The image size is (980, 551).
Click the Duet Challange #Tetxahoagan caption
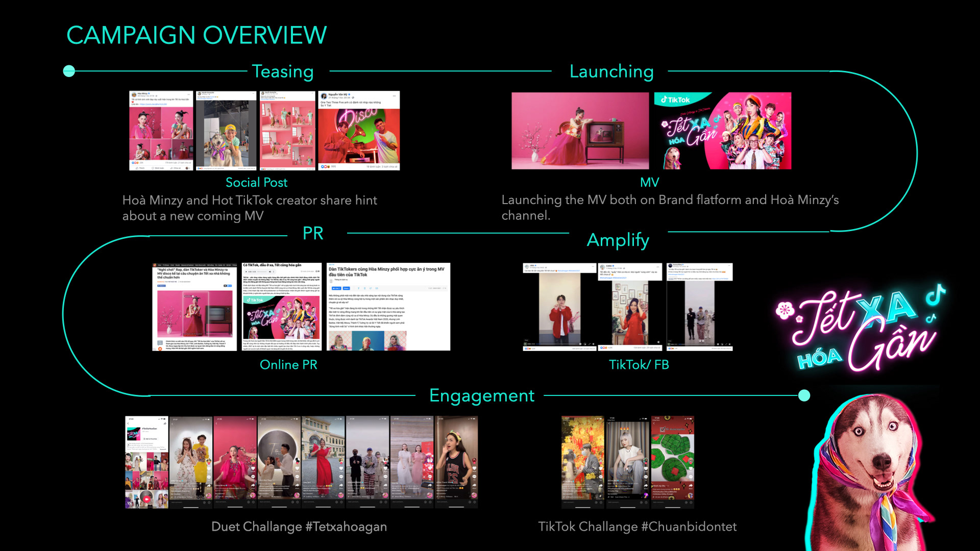[299, 527]
